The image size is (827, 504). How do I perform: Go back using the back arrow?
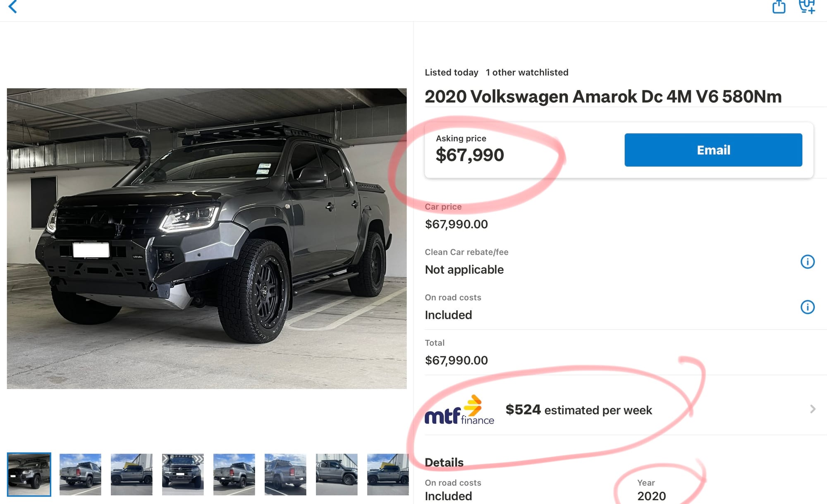coord(13,7)
